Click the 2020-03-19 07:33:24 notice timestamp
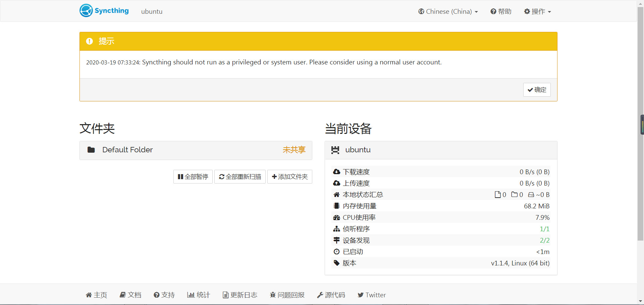Image resolution: width=644 pixels, height=305 pixels. tap(113, 62)
